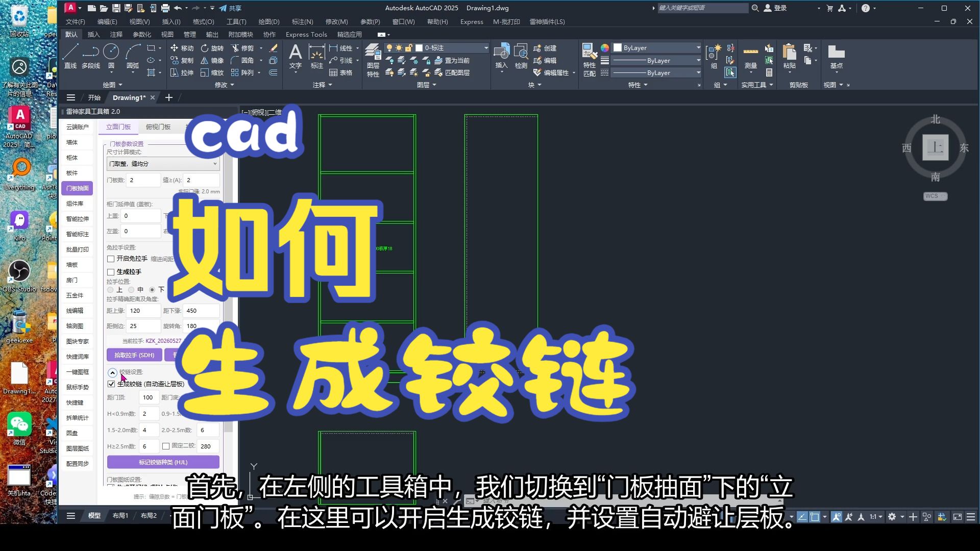Switch to the 注释 ribbon tab
The image size is (980, 551).
[116, 35]
